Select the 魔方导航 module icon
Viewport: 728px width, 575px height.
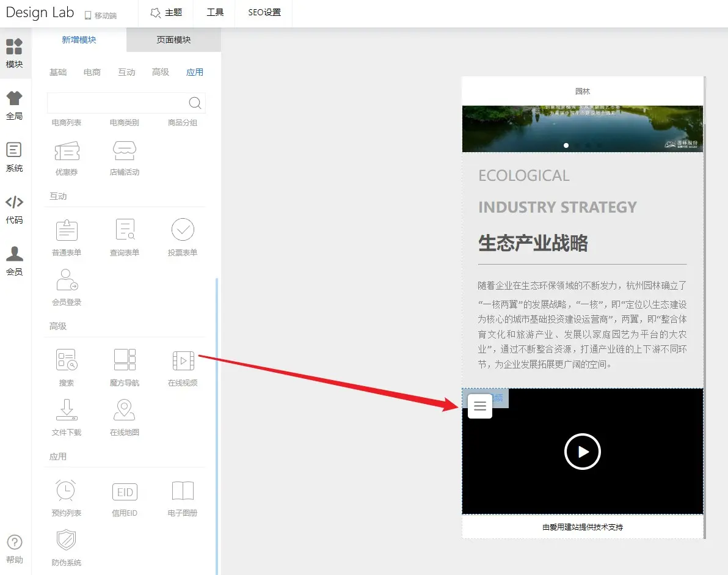click(x=125, y=361)
